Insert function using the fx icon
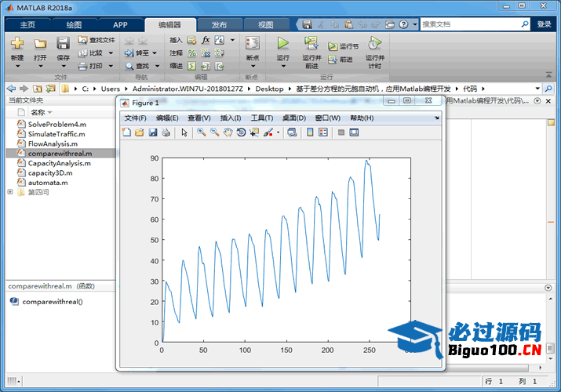 point(206,40)
